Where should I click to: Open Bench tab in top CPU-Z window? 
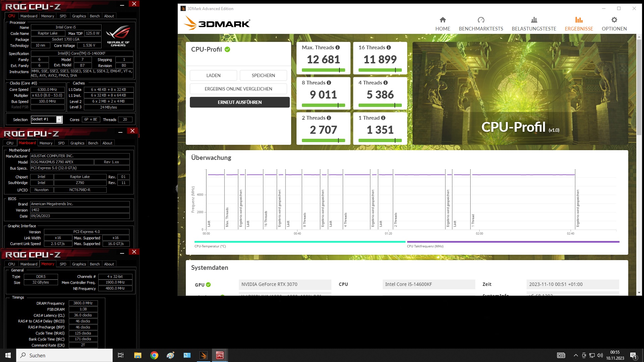point(95,16)
